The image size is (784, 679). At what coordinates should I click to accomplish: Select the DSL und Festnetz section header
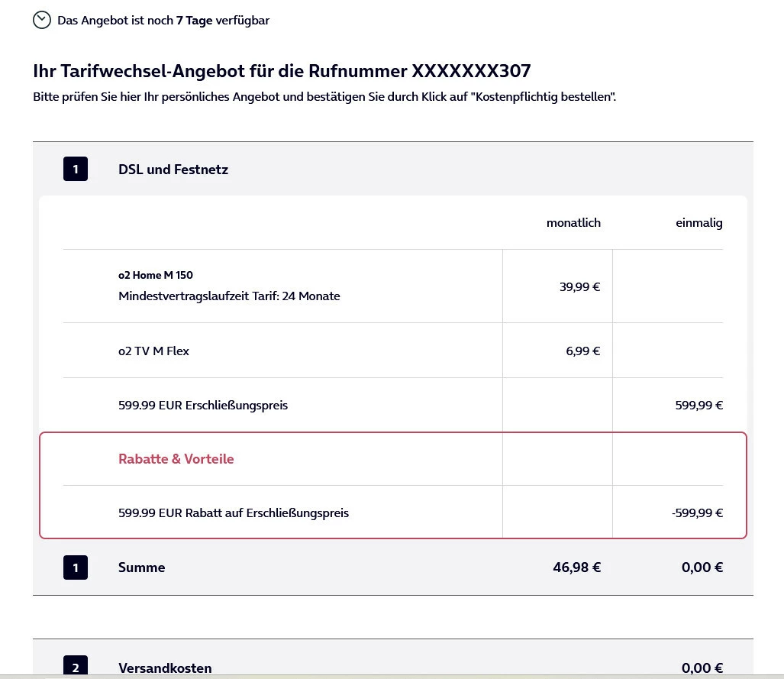[x=173, y=169]
